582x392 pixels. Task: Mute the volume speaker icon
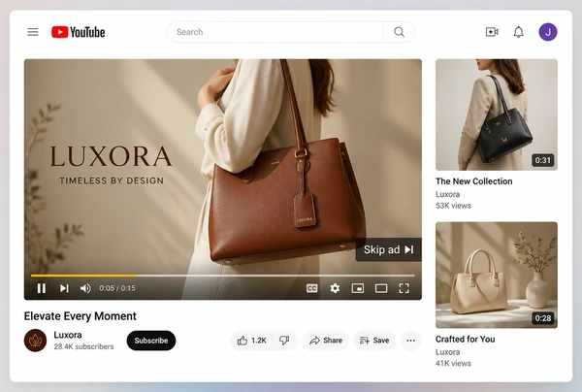pos(85,288)
